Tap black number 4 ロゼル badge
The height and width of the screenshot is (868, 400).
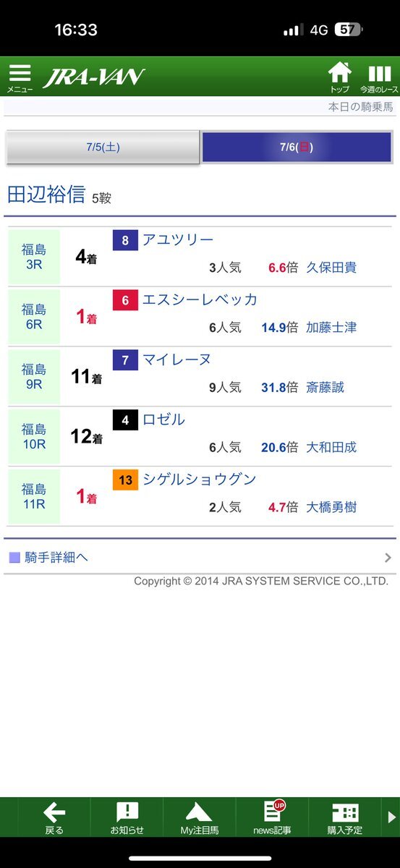click(x=125, y=420)
